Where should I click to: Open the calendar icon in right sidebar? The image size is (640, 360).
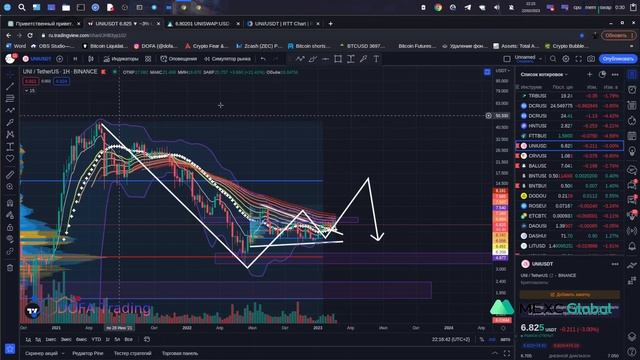point(632,136)
